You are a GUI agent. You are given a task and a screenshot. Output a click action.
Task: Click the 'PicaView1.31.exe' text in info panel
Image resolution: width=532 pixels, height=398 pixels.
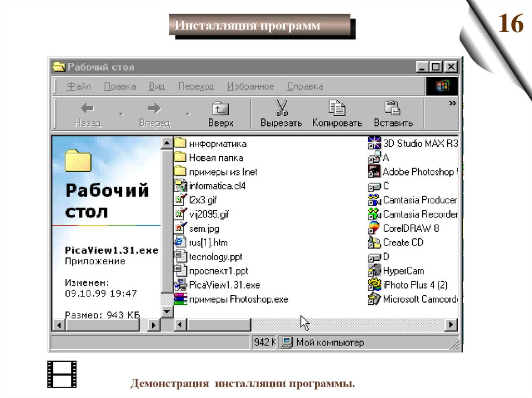coord(112,251)
